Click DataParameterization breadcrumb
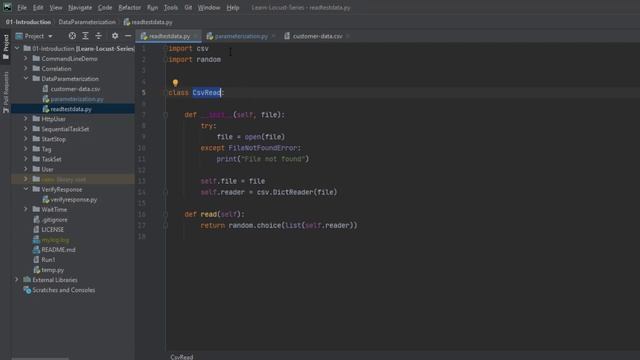 pos(87,22)
